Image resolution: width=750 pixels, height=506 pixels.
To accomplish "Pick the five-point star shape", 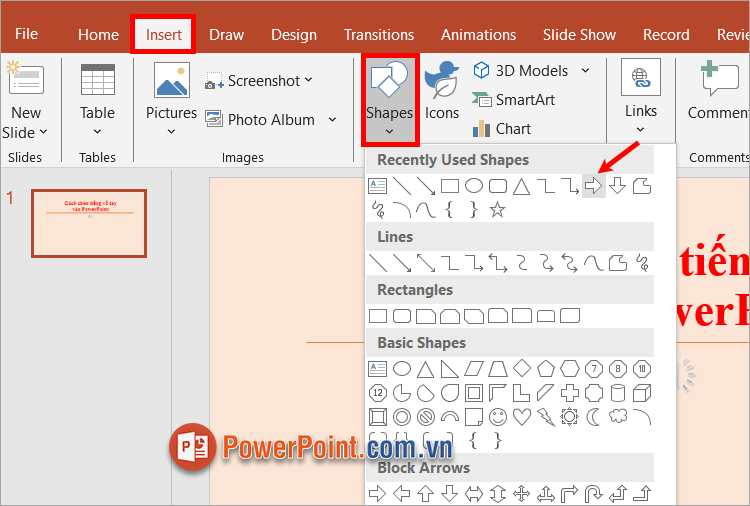I will (497, 209).
